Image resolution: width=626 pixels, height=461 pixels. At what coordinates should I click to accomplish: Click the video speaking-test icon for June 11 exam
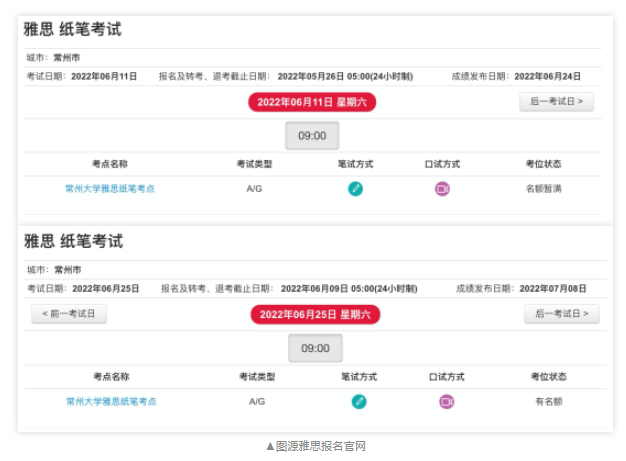pyautogui.click(x=442, y=189)
